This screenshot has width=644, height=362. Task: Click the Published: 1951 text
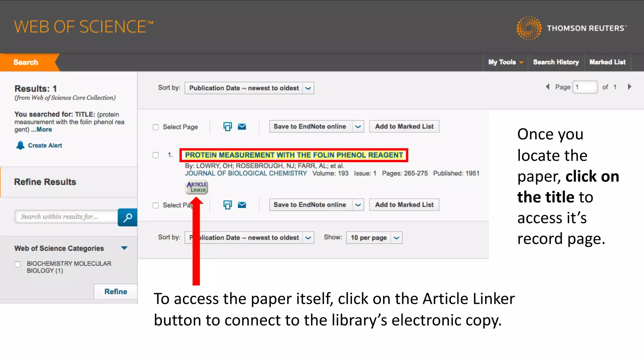pos(456,173)
